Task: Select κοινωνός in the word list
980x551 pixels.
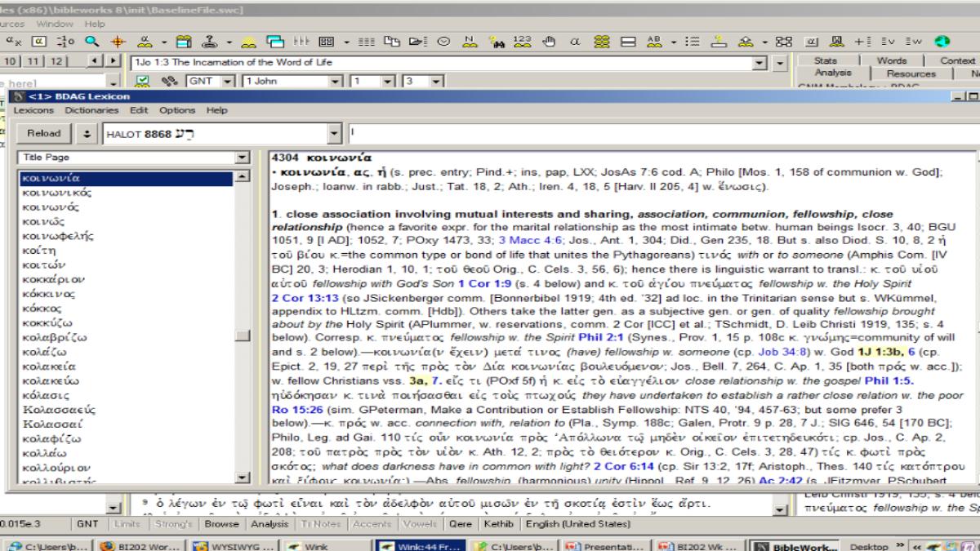Action: click(x=51, y=207)
